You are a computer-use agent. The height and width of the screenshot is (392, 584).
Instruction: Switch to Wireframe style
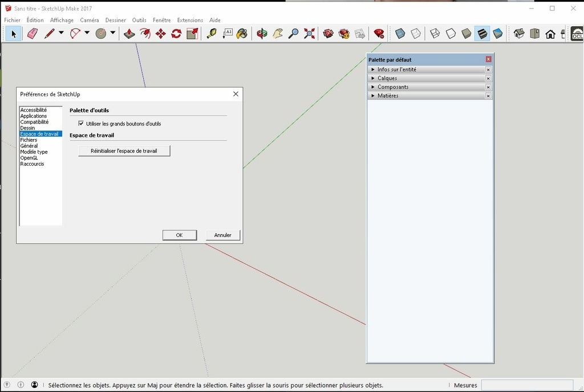tap(435, 34)
